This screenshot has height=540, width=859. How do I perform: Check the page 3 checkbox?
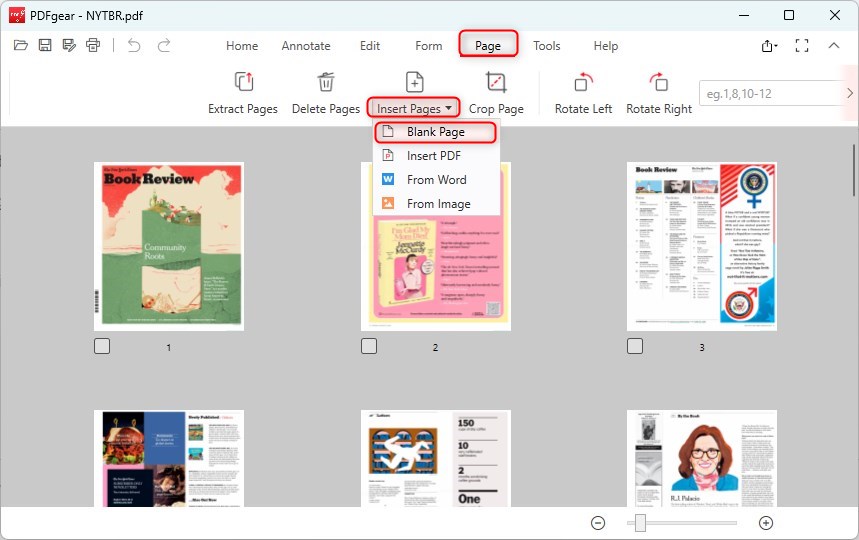[x=635, y=346]
